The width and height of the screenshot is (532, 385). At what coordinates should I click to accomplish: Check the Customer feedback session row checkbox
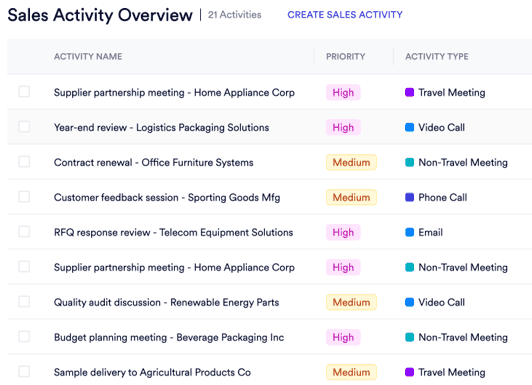[x=24, y=197]
